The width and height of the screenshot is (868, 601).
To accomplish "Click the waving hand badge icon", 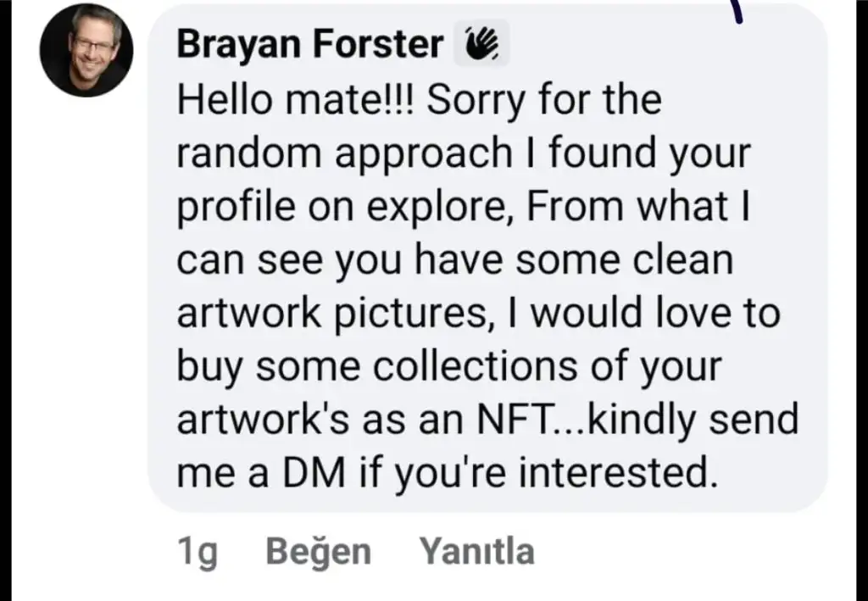I will [481, 44].
